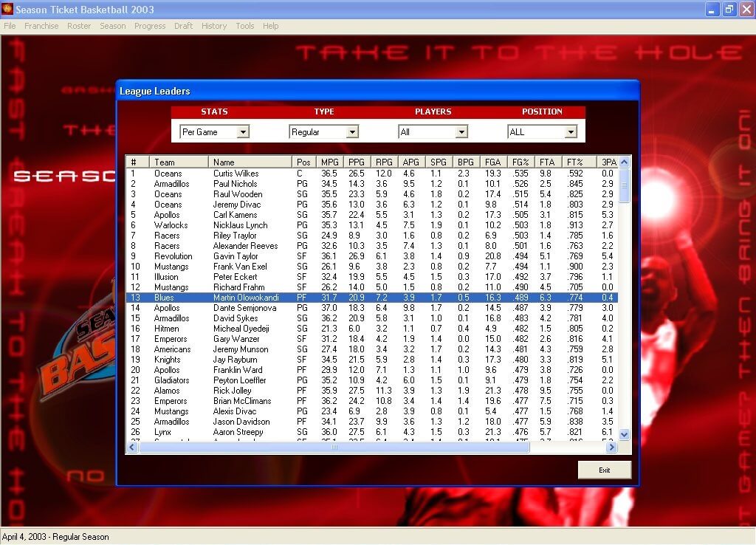The image size is (756, 545).
Task: Select the David Sykes row
Action: [372, 318]
